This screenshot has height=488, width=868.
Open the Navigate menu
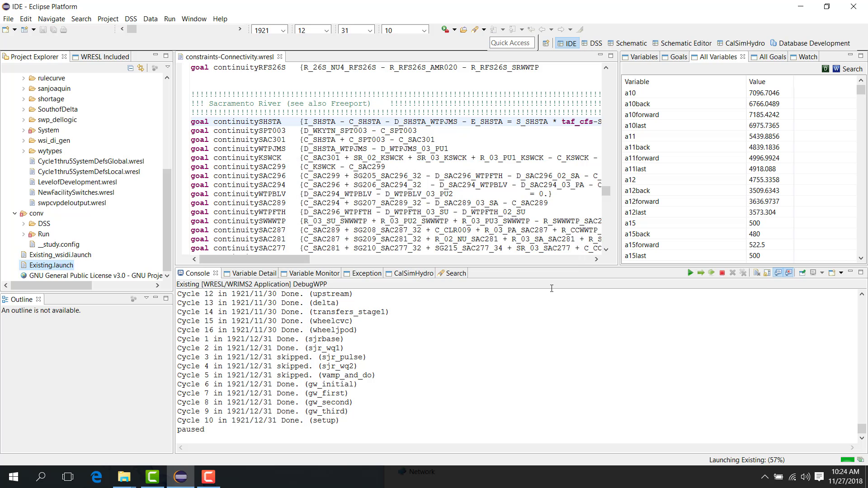[51, 19]
